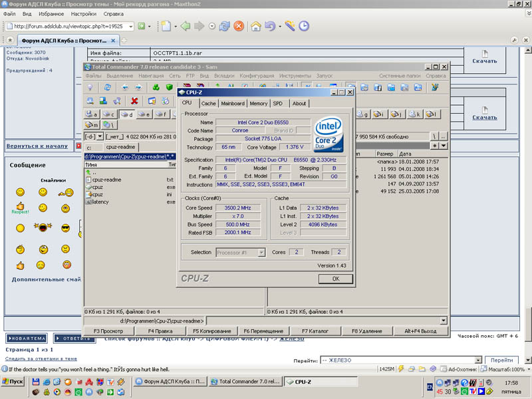The width and height of the screenshot is (532, 399).
Task: Click F6 Перемещение button
Action: coord(263,331)
